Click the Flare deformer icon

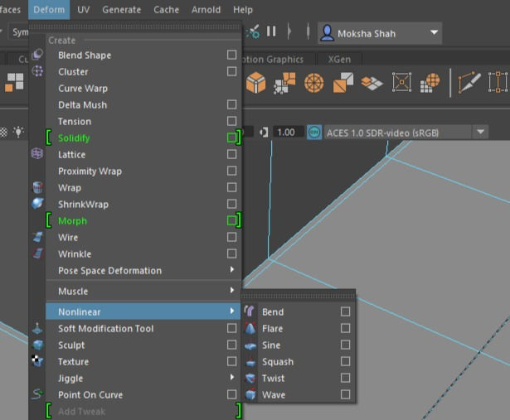coord(250,328)
